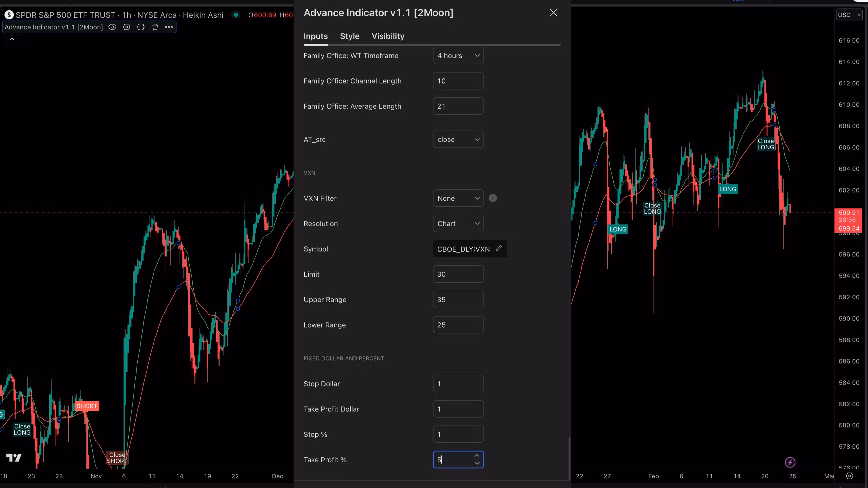Toggle indicator visibility eye icon
This screenshot has width=868, height=488.
tap(112, 27)
